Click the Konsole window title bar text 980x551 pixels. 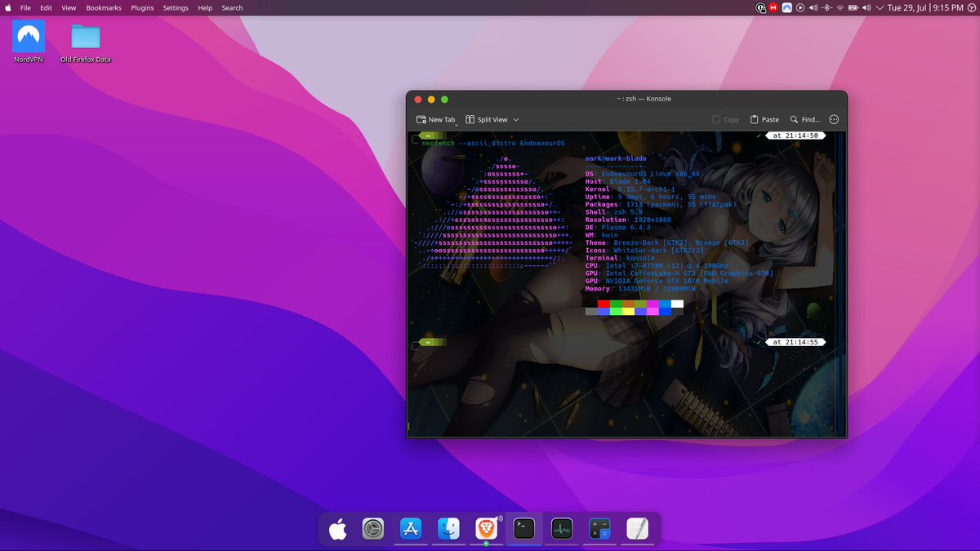(x=644, y=99)
